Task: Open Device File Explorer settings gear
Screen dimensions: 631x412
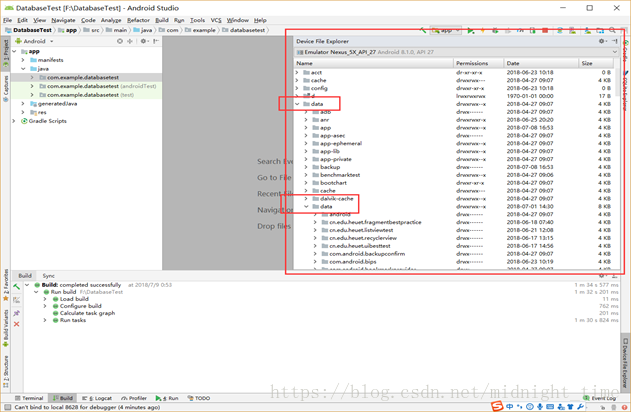Action: 602,41
